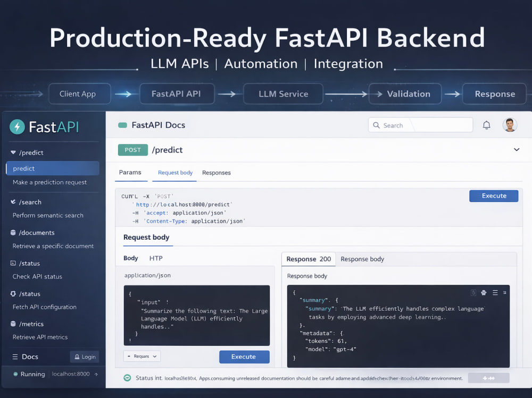Switch to the Params tab
The height and width of the screenshot is (398, 532).
coord(130,173)
